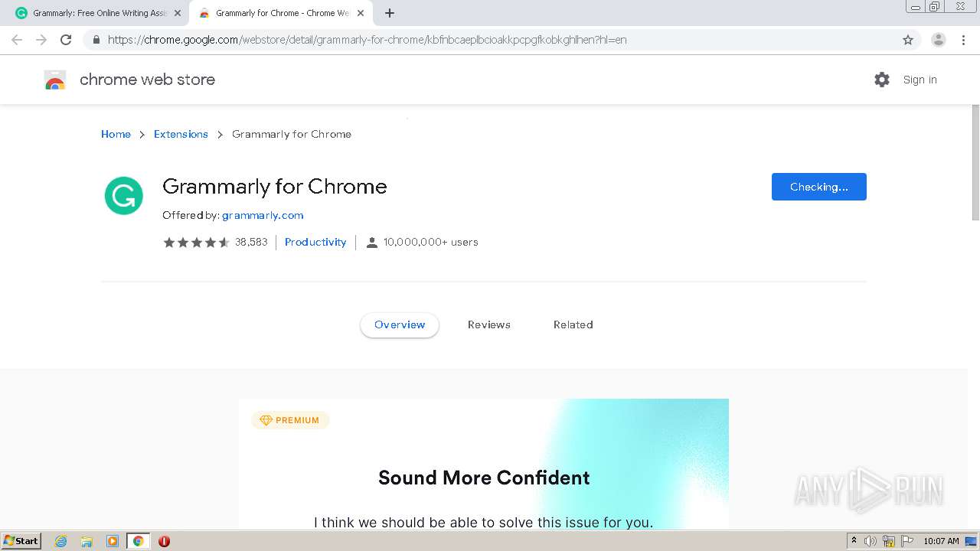Open the Reviews tab
The height and width of the screenshot is (551, 980).
[x=489, y=324]
